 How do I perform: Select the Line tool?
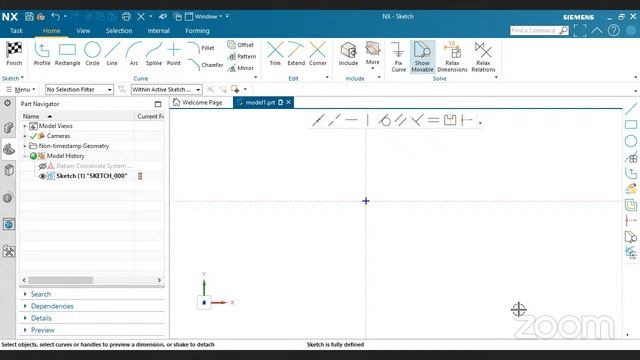pos(112,53)
